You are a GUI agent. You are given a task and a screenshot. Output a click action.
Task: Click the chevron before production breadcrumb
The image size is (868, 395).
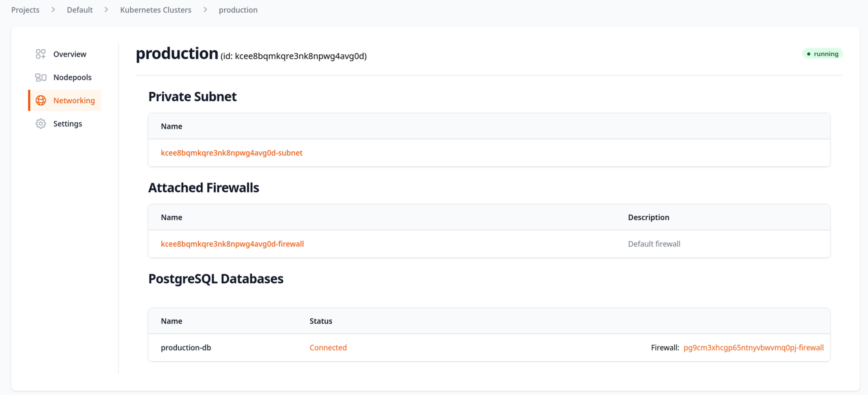pyautogui.click(x=205, y=10)
